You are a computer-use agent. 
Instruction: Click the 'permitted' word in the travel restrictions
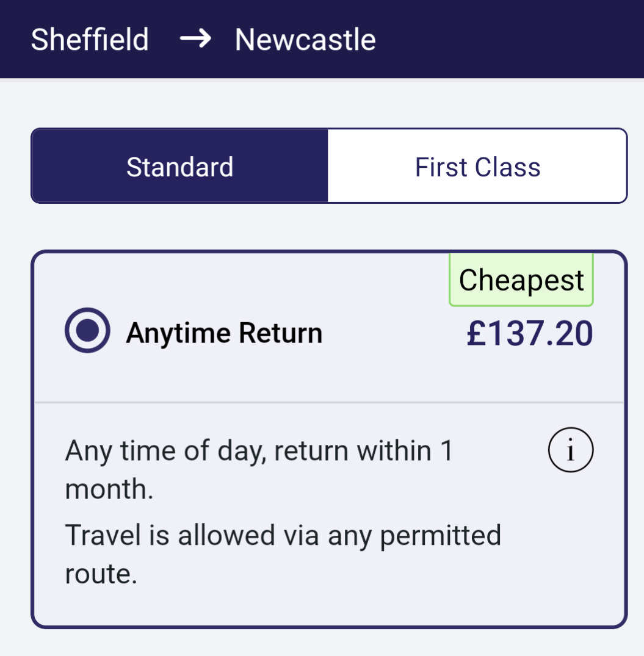click(x=440, y=535)
